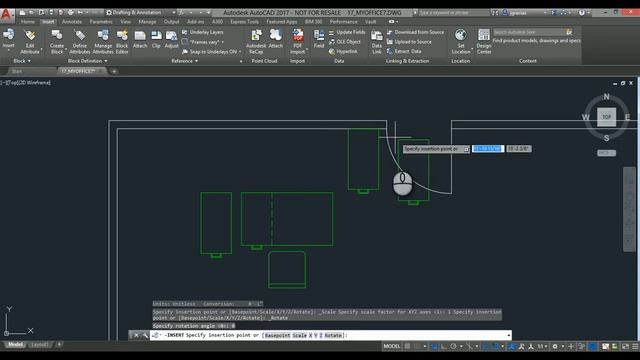Open the Annotate ribbon tab
This screenshot has width=640, height=360.
pos(72,22)
